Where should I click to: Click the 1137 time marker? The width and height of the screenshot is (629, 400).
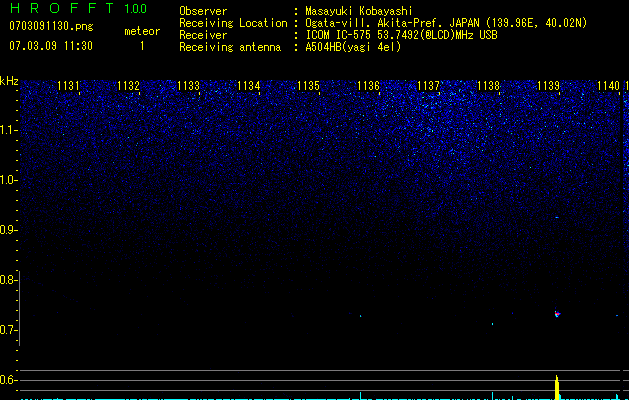coord(428,86)
